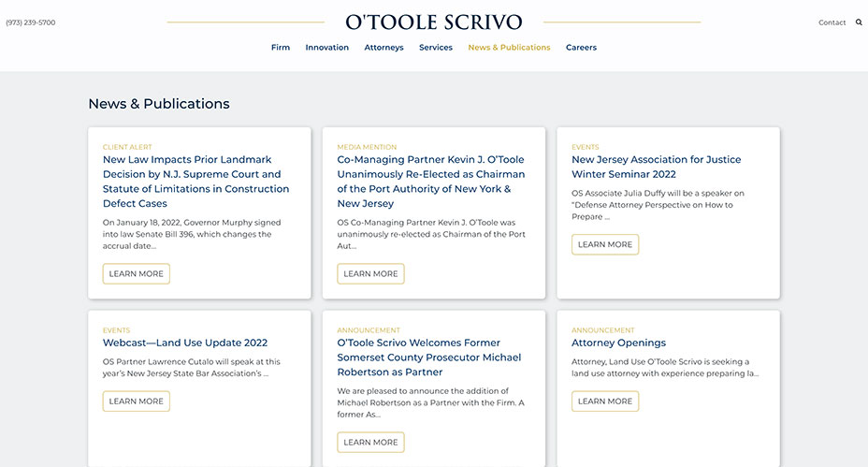Call the (973) 239-5700 phone number
Image resolution: width=868 pixels, height=467 pixels.
(x=31, y=22)
